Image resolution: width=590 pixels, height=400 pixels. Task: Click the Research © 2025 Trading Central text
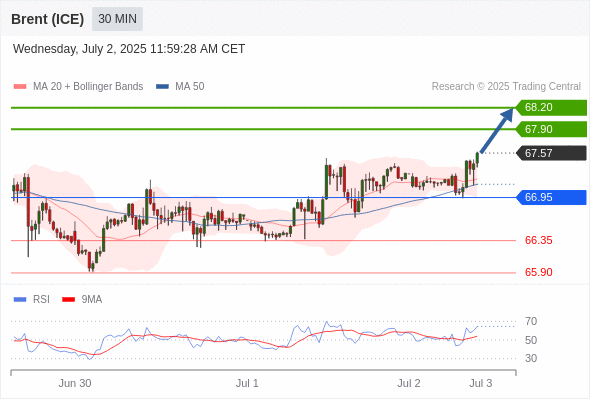[x=506, y=87]
